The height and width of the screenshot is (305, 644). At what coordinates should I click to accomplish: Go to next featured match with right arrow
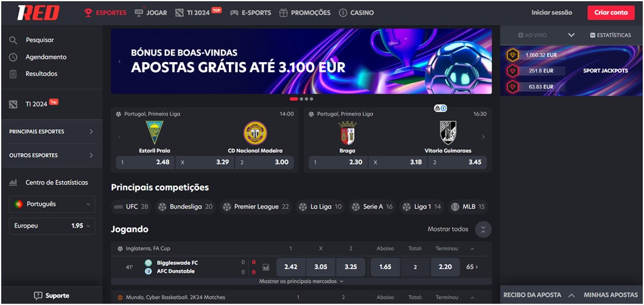(x=483, y=137)
